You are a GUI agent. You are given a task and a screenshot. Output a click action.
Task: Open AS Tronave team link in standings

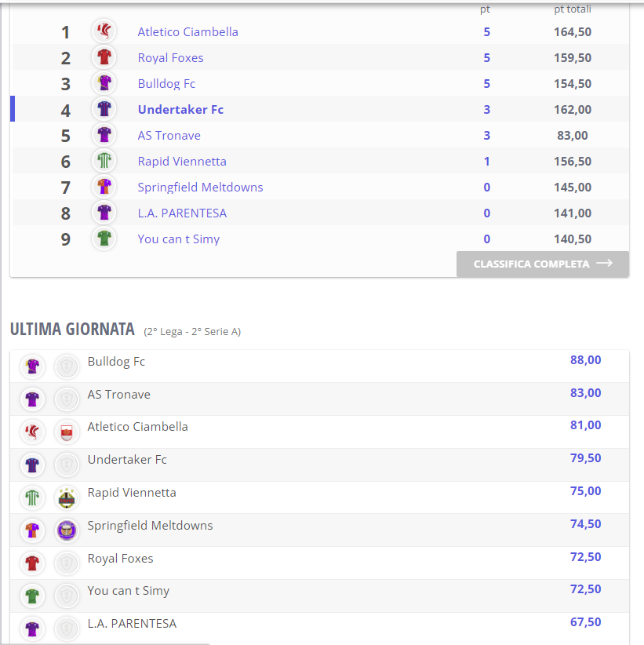pos(169,135)
